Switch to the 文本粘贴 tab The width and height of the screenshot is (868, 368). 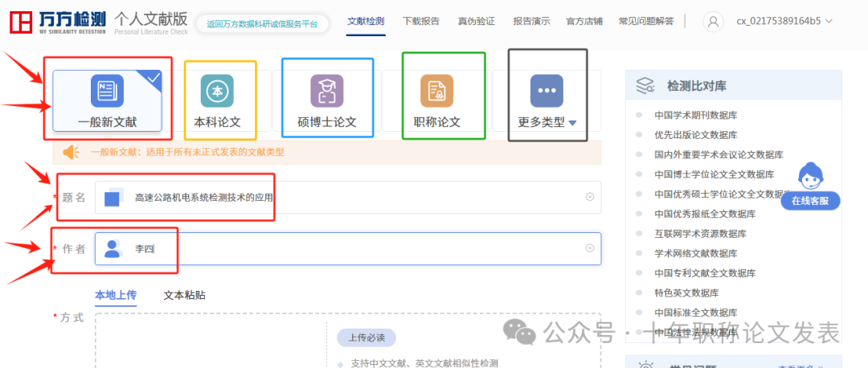click(x=184, y=295)
